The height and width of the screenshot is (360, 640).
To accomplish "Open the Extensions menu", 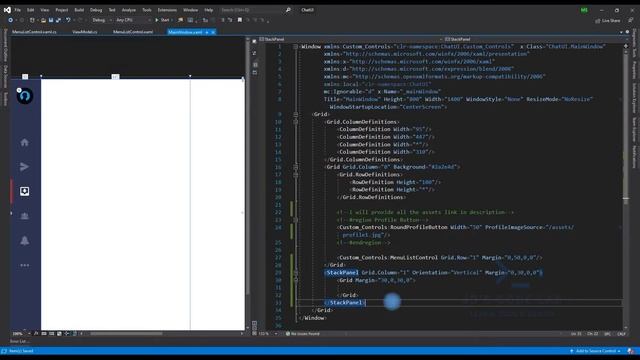I will 167,10.
